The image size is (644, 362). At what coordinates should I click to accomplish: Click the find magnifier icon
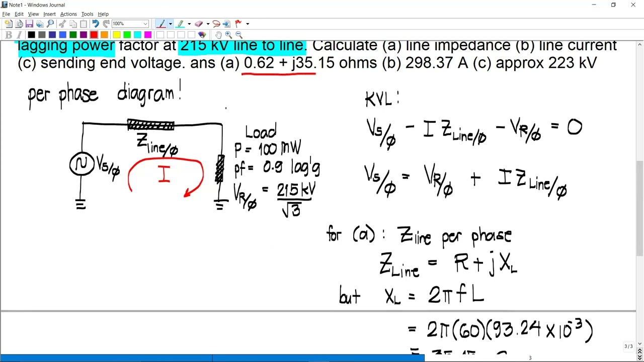click(x=50, y=24)
